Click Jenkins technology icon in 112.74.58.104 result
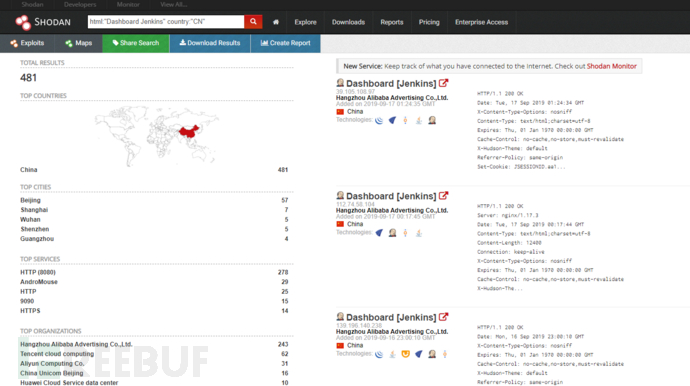Image resolution: width=690 pixels, height=386 pixels. click(392, 233)
